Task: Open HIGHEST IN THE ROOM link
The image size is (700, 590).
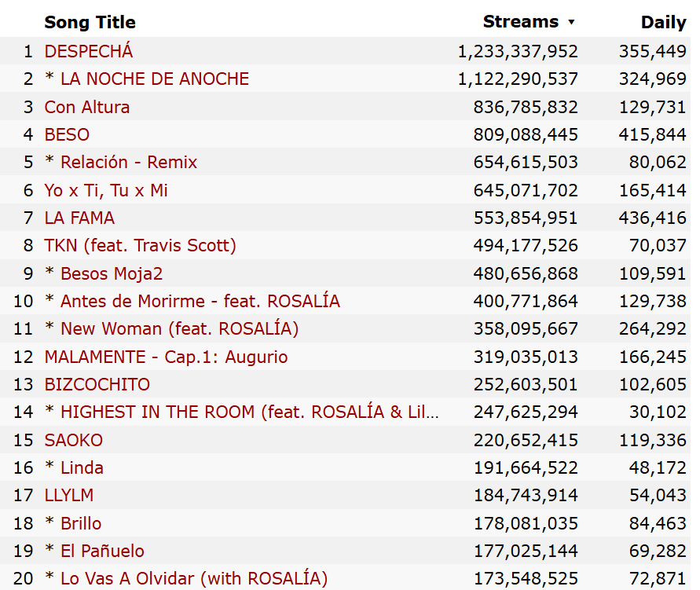Action: pos(250,412)
